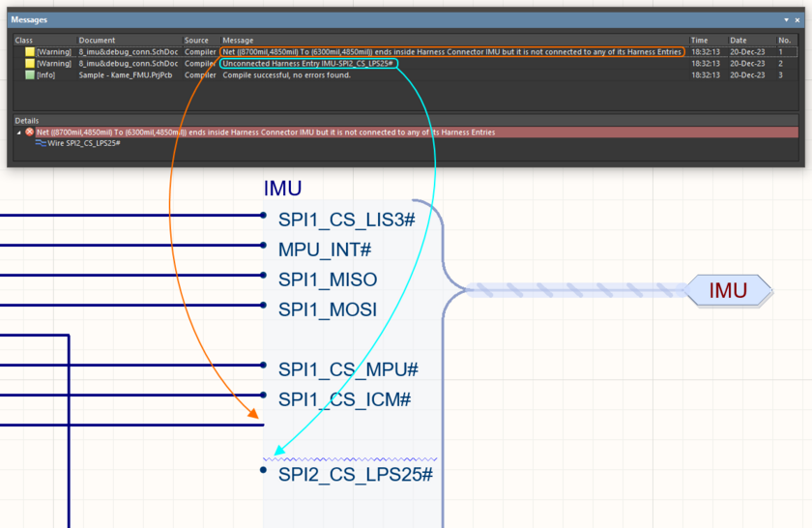
Task: Select the 'Net ends inside Harness Connector IMU' warning
Action: [452, 52]
